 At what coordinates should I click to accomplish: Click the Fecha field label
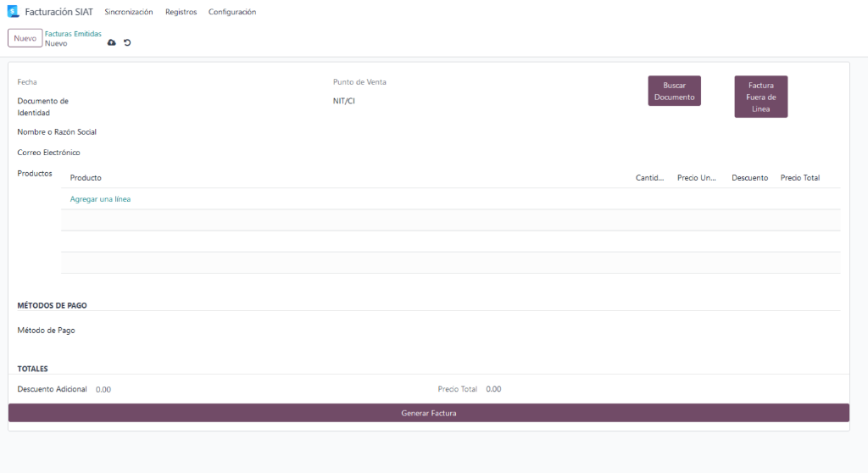[27, 82]
